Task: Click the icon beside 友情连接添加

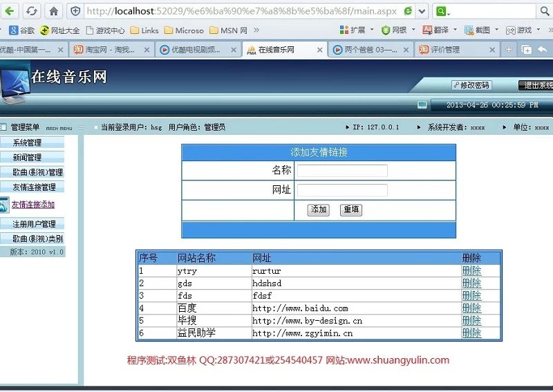Action: coord(4,205)
